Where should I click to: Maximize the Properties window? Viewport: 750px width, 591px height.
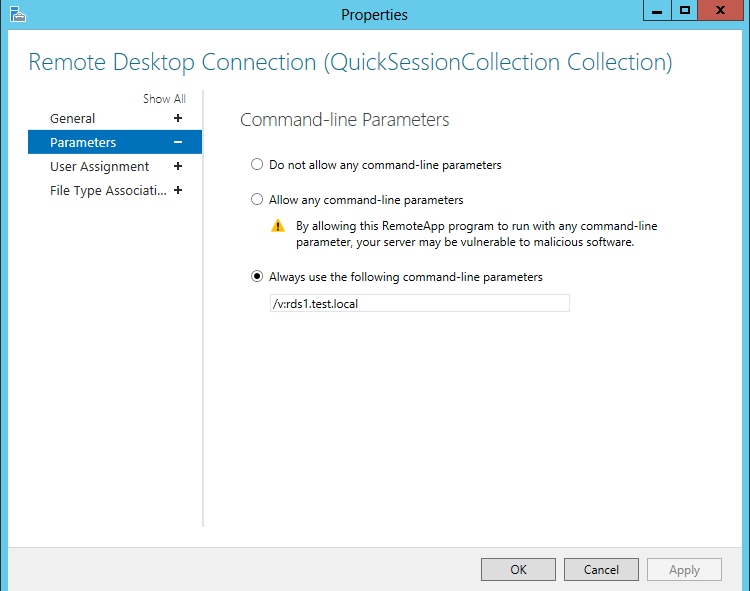(685, 11)
